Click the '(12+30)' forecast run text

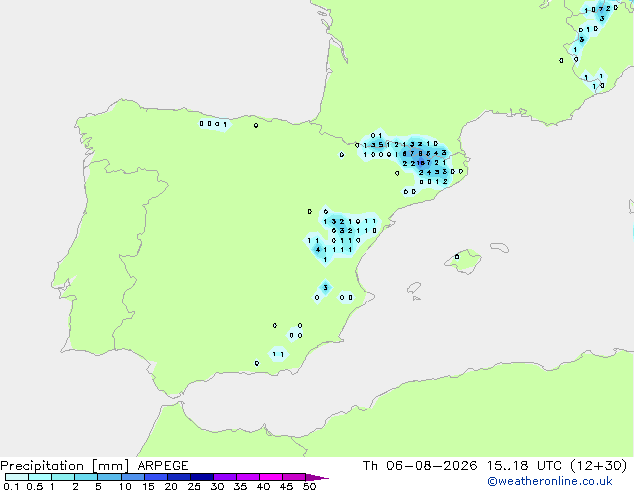(598, 466)
